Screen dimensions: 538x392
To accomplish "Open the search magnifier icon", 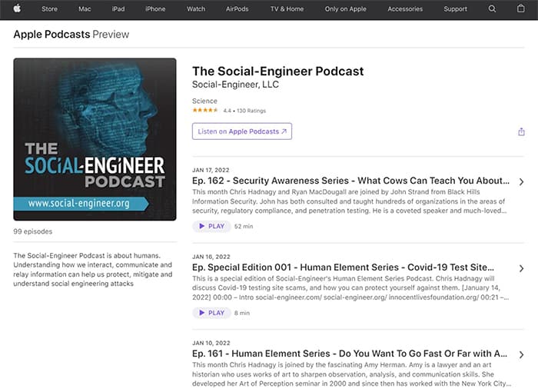I will (492, 9).
